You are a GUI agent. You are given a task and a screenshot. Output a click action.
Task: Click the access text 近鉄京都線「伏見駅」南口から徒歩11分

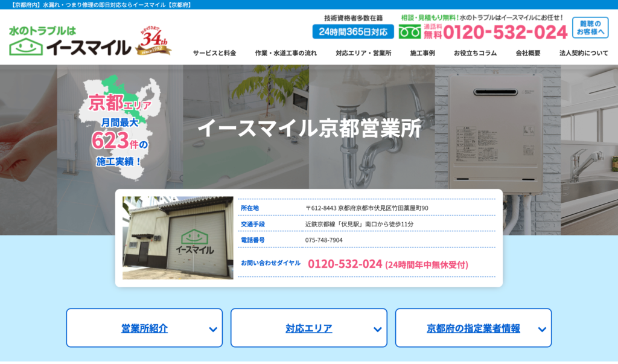click(359, 224)
